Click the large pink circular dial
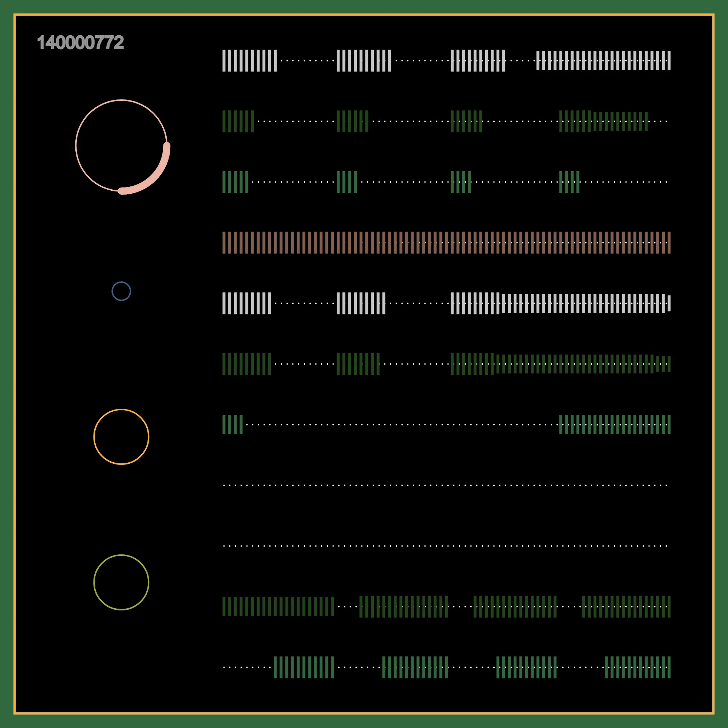Image resolution: width=728 pixels, height=728 pixels. [121, 146]
